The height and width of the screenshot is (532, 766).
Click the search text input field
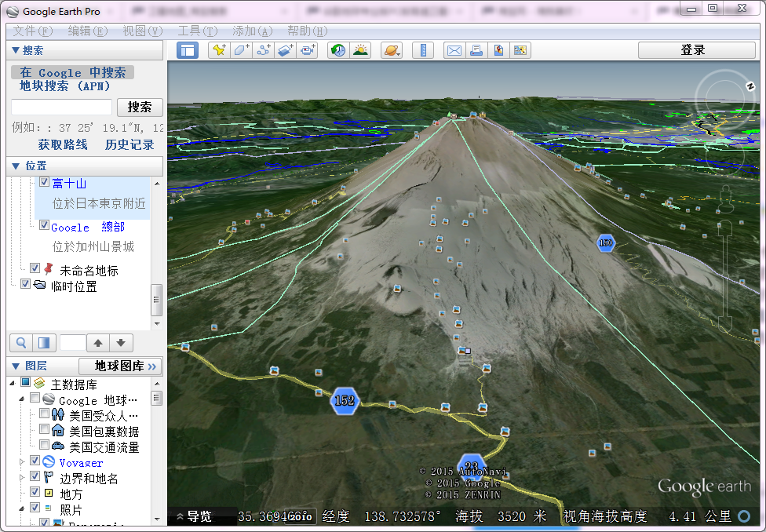point(61,107)
